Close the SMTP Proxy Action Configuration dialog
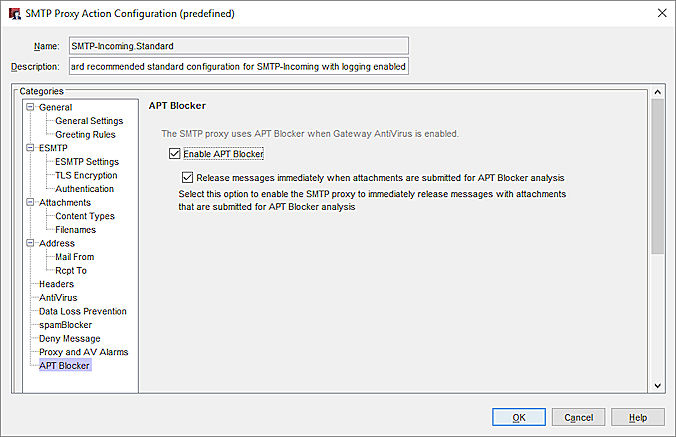 660,13
